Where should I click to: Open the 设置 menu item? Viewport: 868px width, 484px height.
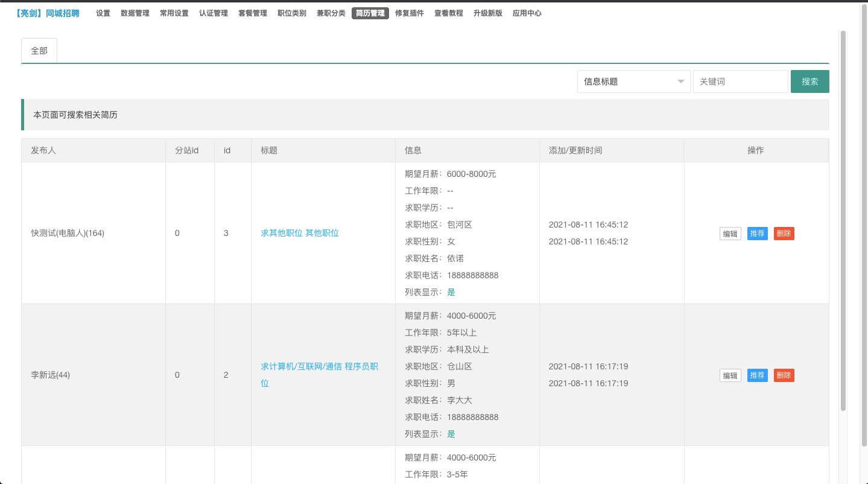[x=103, y=13]
